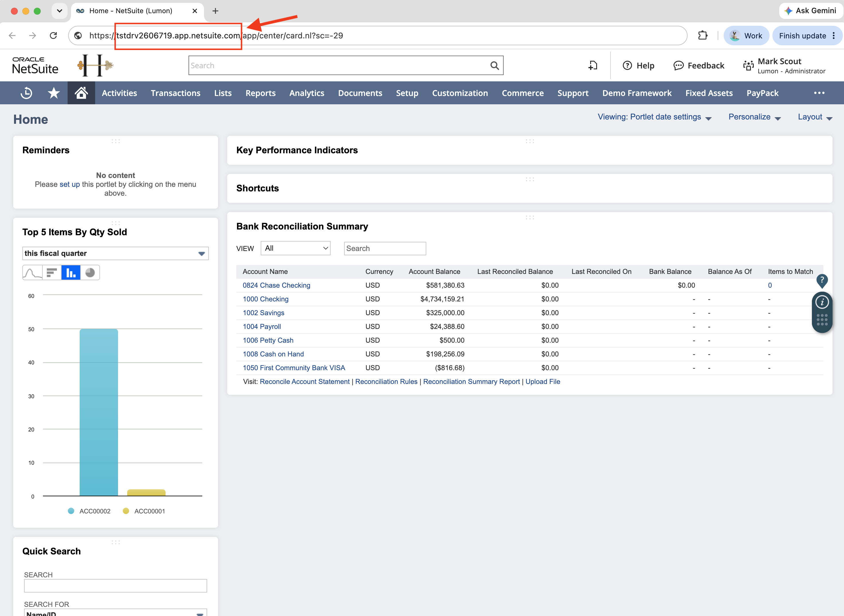Switch chart to line graph view
The image size is (844, 616).
point(32,272)
